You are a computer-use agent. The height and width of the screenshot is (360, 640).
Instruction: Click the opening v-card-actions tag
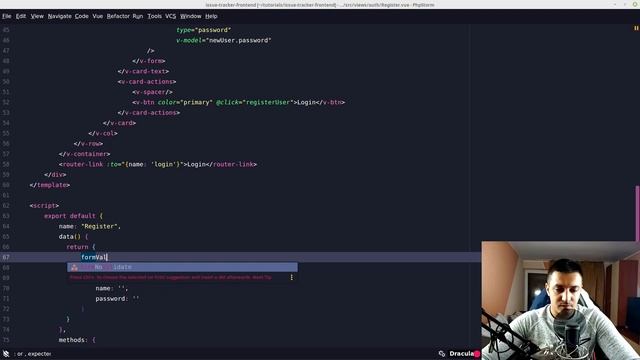(147, 82)
